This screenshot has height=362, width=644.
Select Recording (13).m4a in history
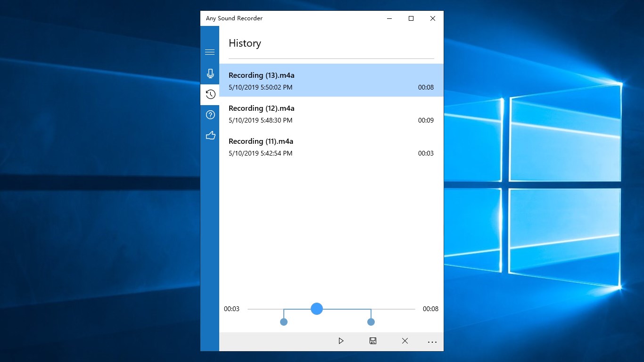coord(331,80)
